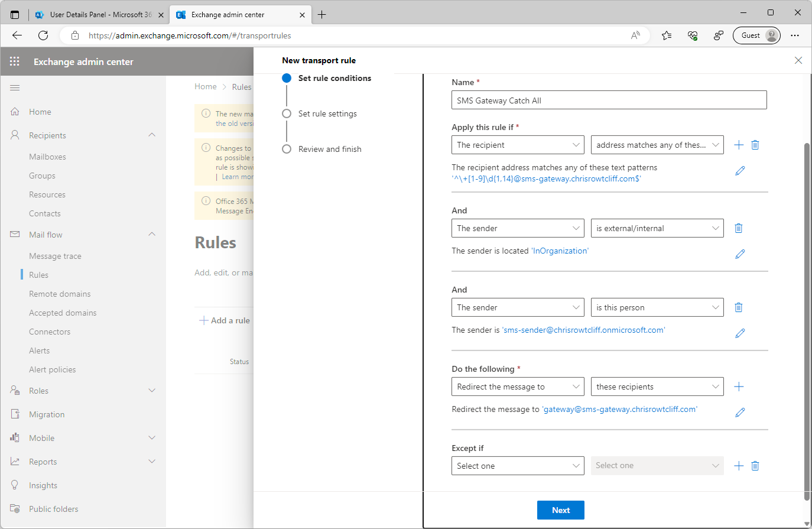Click inside the rule Name field
This screenshot has height=529, width=812.
[609, 99]
